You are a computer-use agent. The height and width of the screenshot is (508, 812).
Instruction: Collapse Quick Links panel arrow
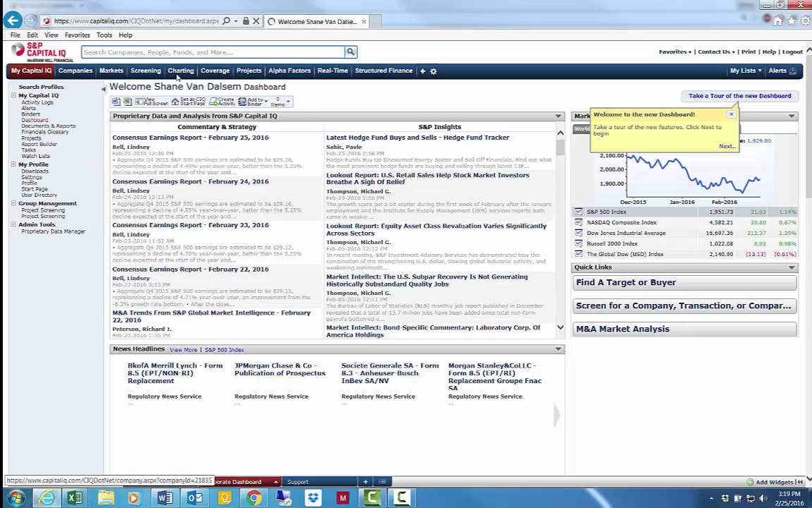pos(792,267)
